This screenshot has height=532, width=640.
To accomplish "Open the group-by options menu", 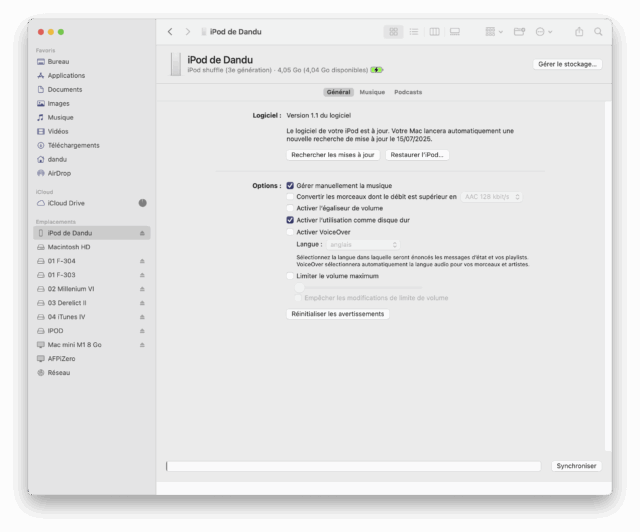I will pyautogui.click(x=494, y=32).
